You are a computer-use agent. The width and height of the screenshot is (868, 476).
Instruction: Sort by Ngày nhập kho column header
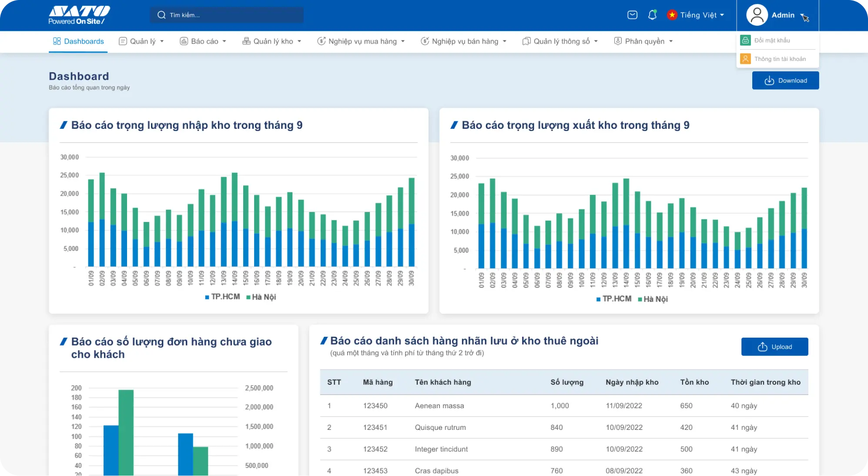pyautogui.click(x=632, y=382)
